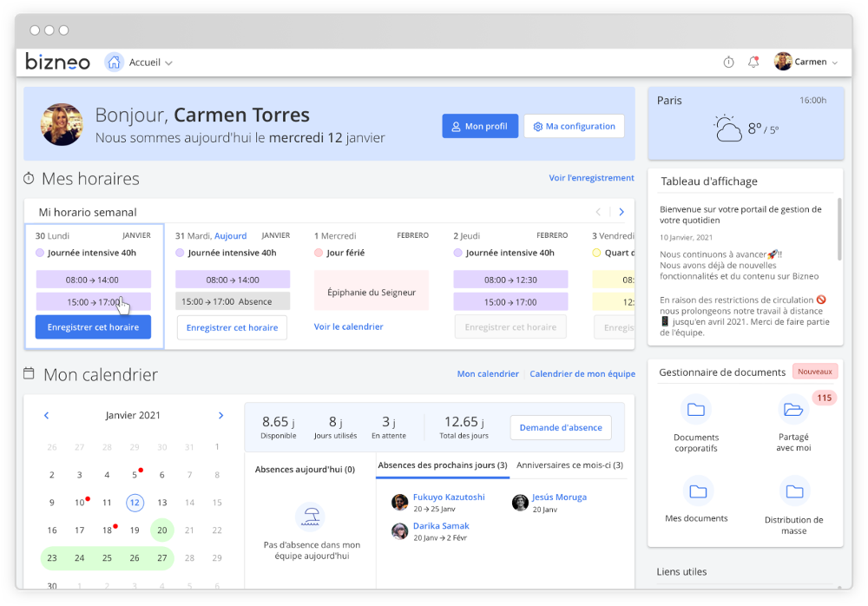868x606 pixels.
Task: Open Partagé avec moi folder icon
Action: click(793, 410)
